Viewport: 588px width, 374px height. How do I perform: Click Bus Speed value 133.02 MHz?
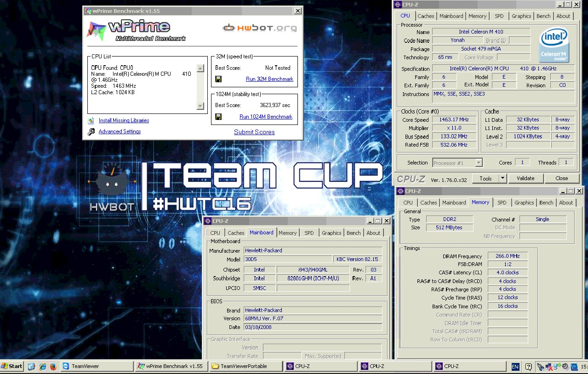click(x=454, y=136)
